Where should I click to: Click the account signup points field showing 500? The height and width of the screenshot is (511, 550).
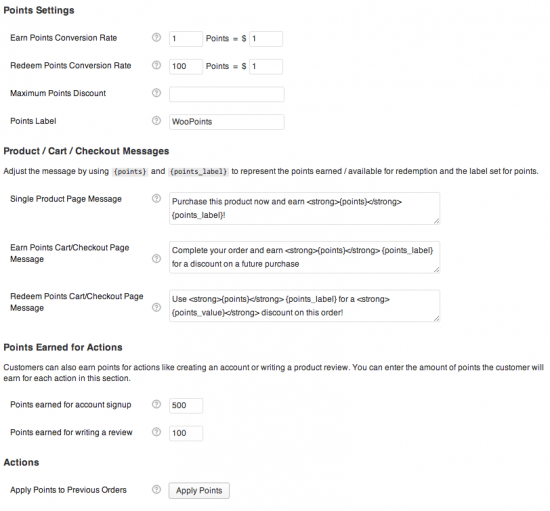[186, 405]
